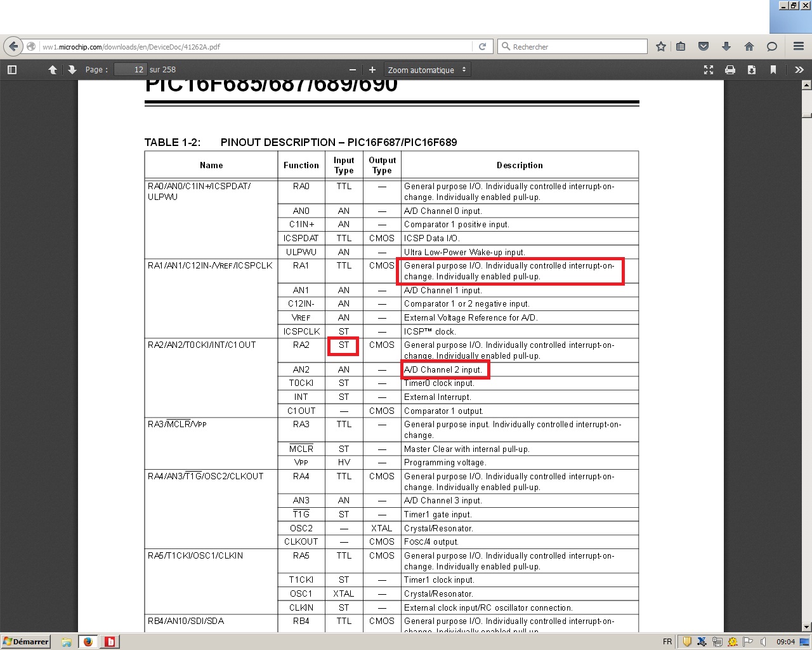Click the ULPWU function cell
The height and width of the screenshot is (650, 812).
301,252
